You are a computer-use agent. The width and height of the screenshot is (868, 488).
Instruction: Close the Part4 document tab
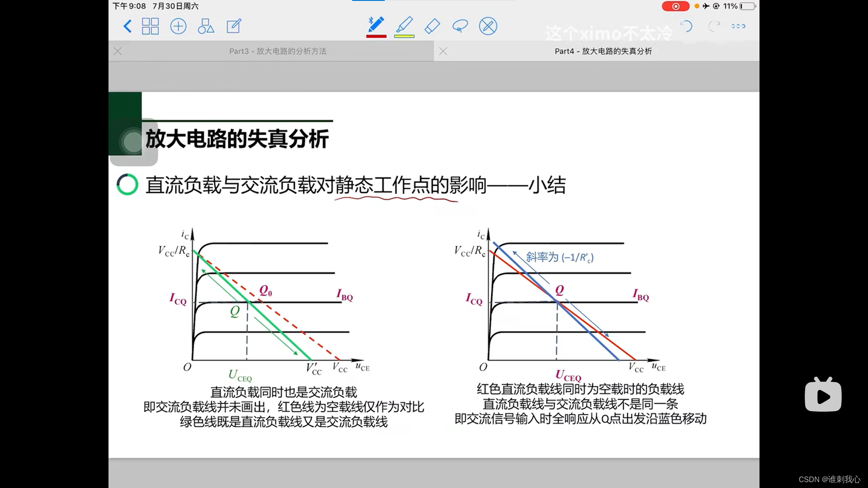(443, 51)
